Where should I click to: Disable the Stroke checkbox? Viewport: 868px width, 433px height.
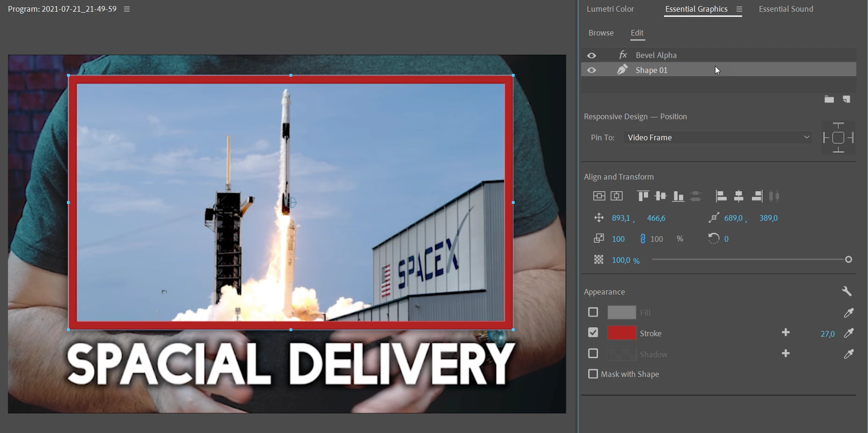pos(593,332)
